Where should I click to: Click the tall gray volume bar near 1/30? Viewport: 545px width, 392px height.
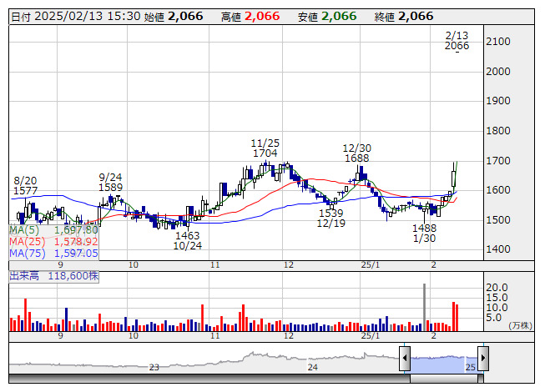click(424, 307)
